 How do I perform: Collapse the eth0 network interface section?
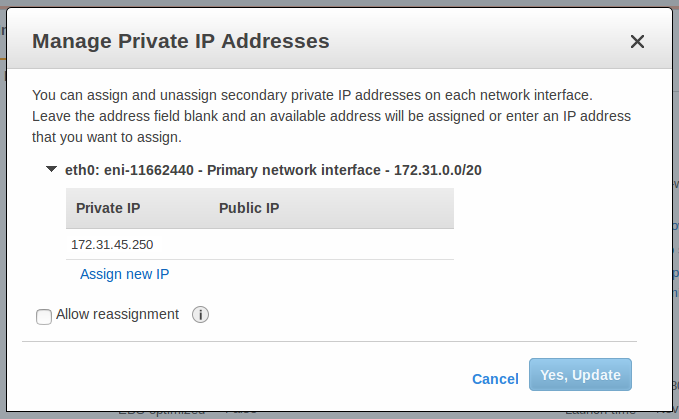(51, 169)
